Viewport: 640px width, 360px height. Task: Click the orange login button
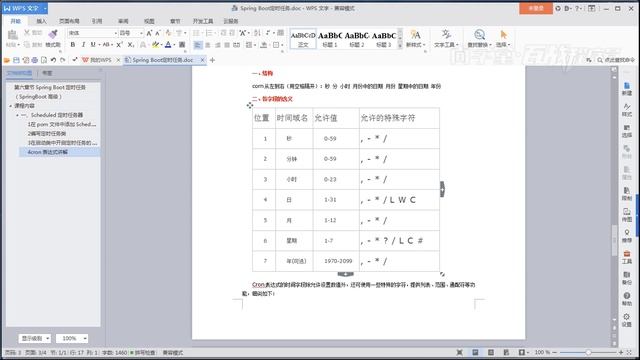536,8
